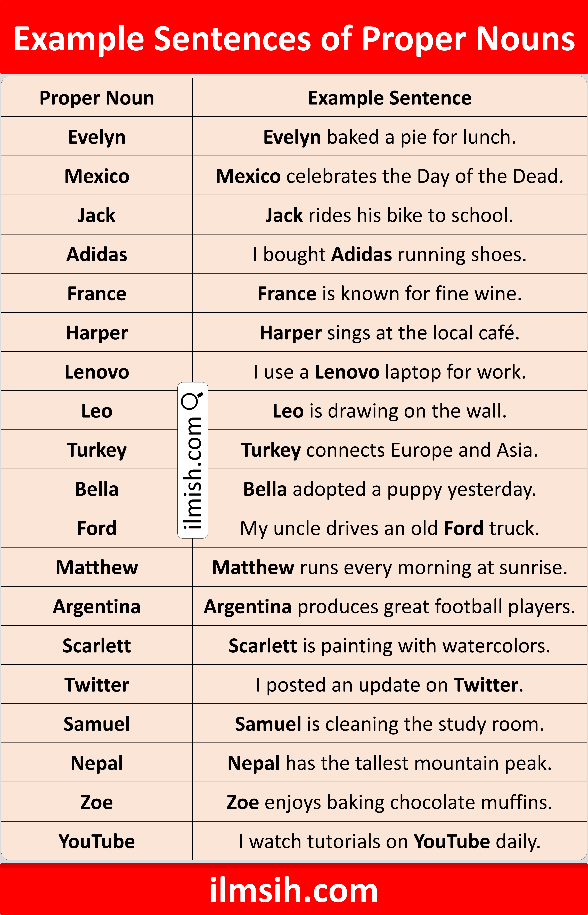This screenshot has width=588, height=915.
Task: Select the 'France' proper noun cell
Action: pyautogui.click(x=97, y=293)
